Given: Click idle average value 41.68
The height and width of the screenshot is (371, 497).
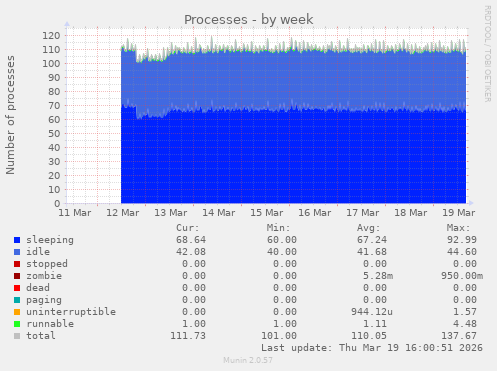Looking at the screenshot, I should (372, 252).
